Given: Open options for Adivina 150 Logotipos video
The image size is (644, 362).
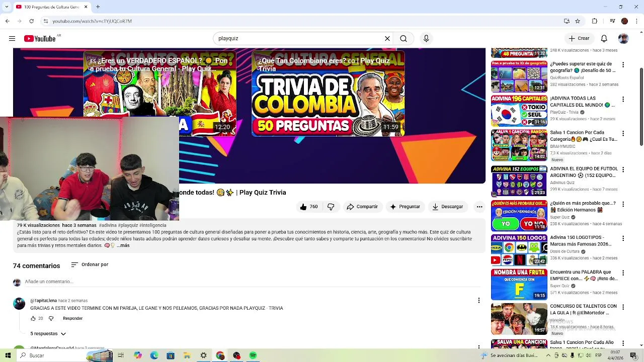Looking at the screenshot, I should tap(623, 238).
